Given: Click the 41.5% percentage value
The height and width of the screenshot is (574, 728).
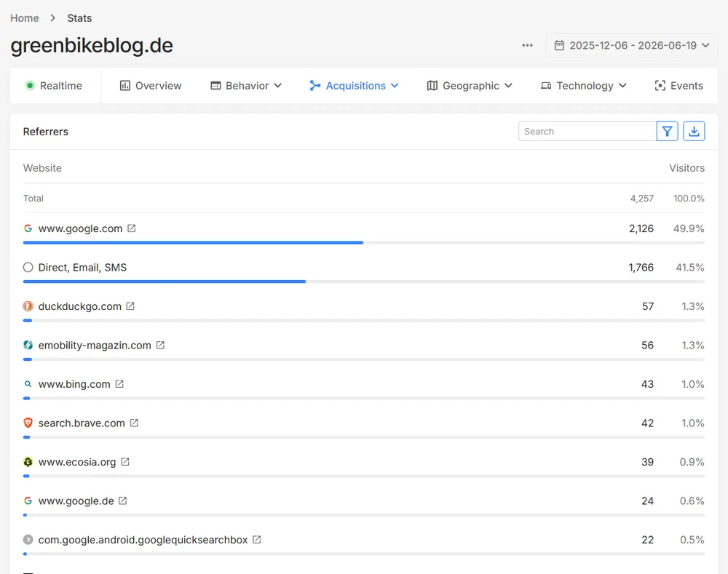Looking at the screenshot, I should click(x=690, y=267).
